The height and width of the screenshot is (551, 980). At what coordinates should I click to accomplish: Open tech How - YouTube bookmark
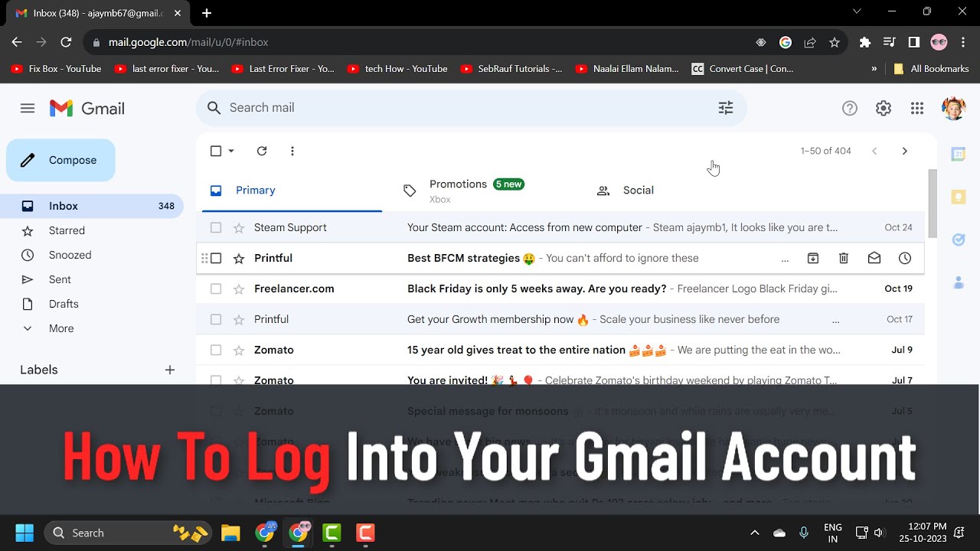(397, 68)
